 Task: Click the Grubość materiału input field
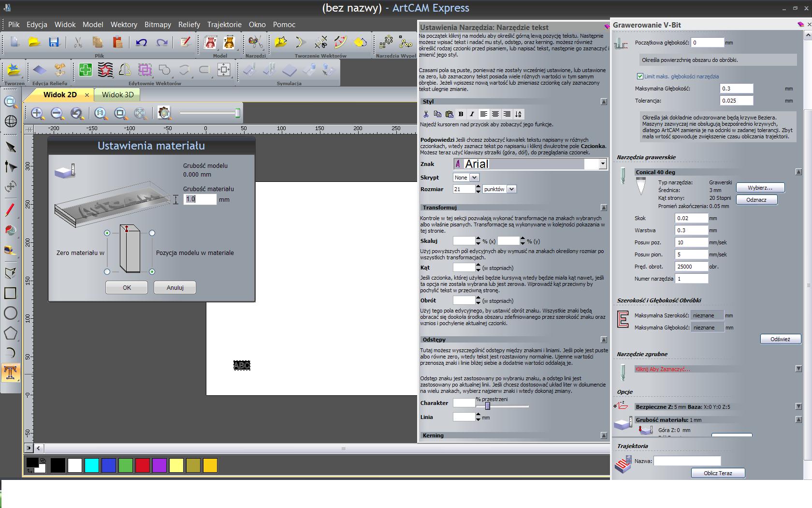[x=200, y=199]
